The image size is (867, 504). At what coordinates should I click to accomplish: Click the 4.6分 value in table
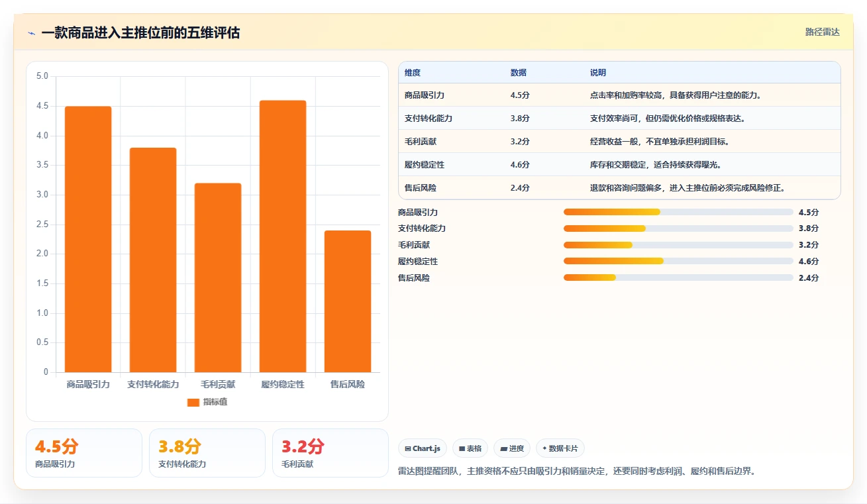(520, 165)
